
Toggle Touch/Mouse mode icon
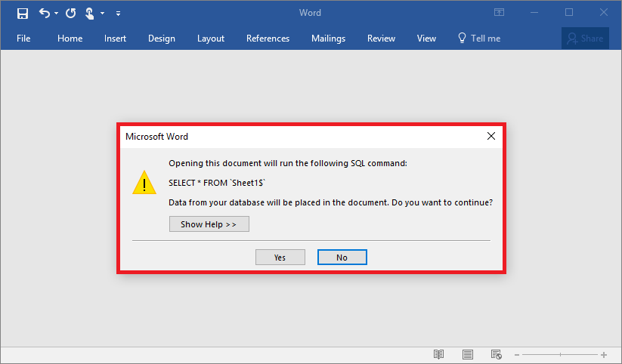(90, 14)
